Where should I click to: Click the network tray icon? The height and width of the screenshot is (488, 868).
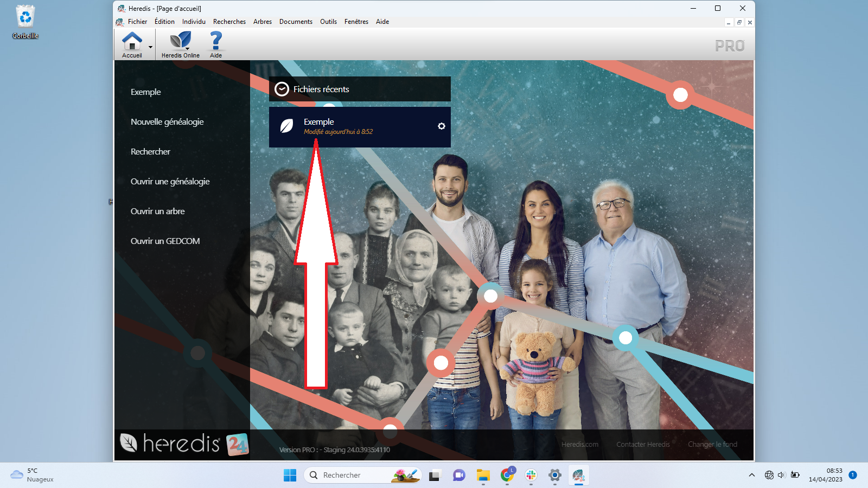click(x=769, y=475)
